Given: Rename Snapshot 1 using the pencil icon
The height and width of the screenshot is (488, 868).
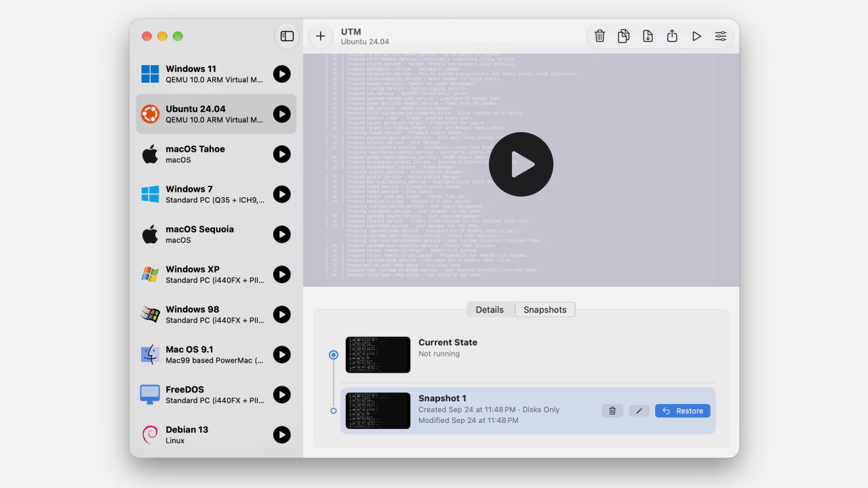Looking at the screenshot, I should (639, 411).
